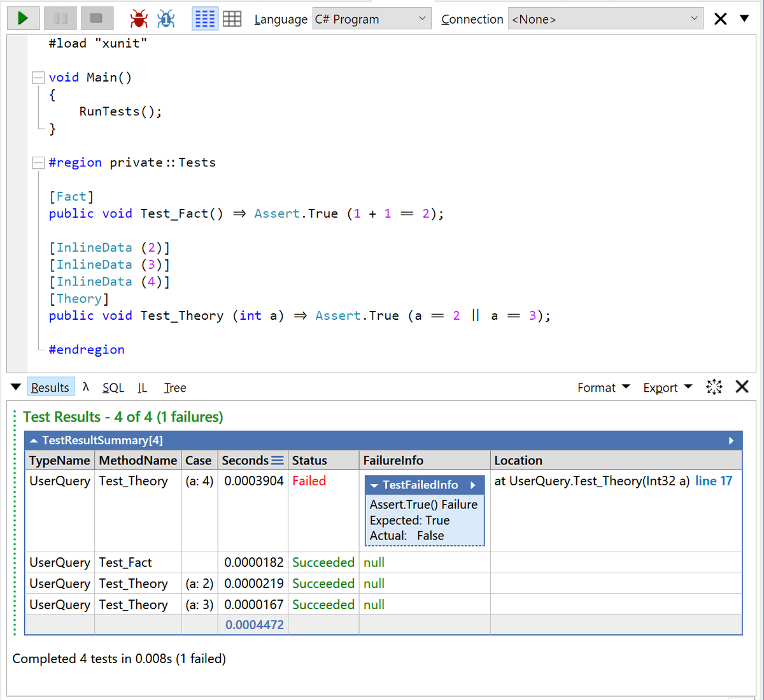Switch to the SQL tab

coord(113,387)
